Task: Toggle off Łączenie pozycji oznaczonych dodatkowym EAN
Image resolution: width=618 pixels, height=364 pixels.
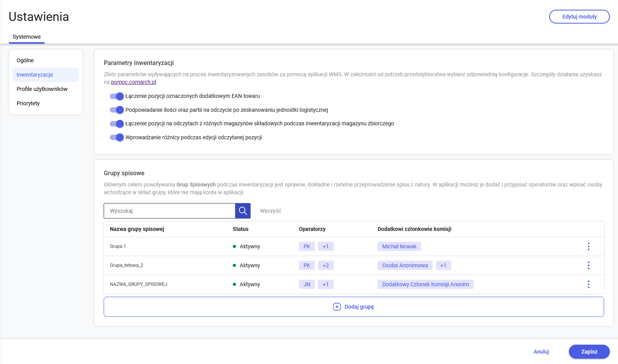Action: (x=116, y=96)
